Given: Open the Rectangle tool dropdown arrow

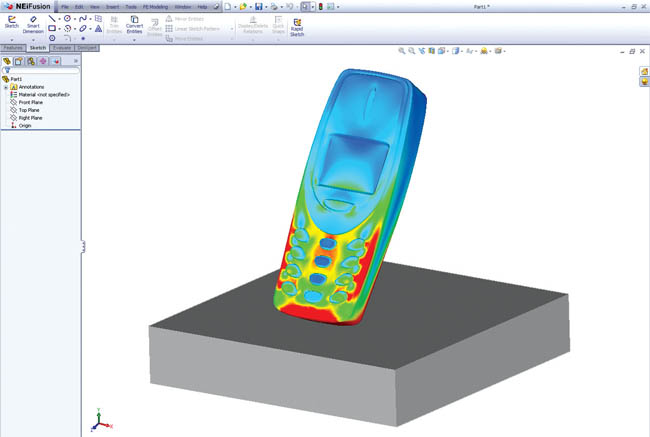Looking at the screenshot, I should pyautogui.click(x=59, y=29).
